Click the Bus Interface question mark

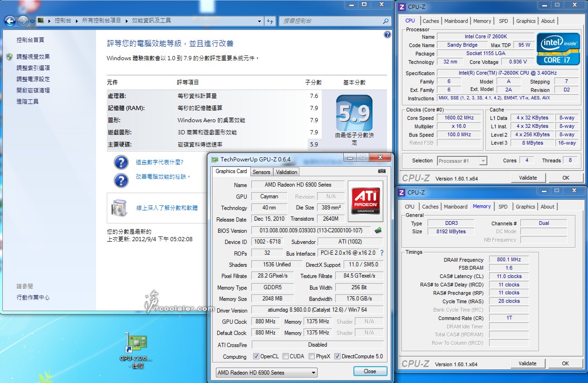(381, 253)
